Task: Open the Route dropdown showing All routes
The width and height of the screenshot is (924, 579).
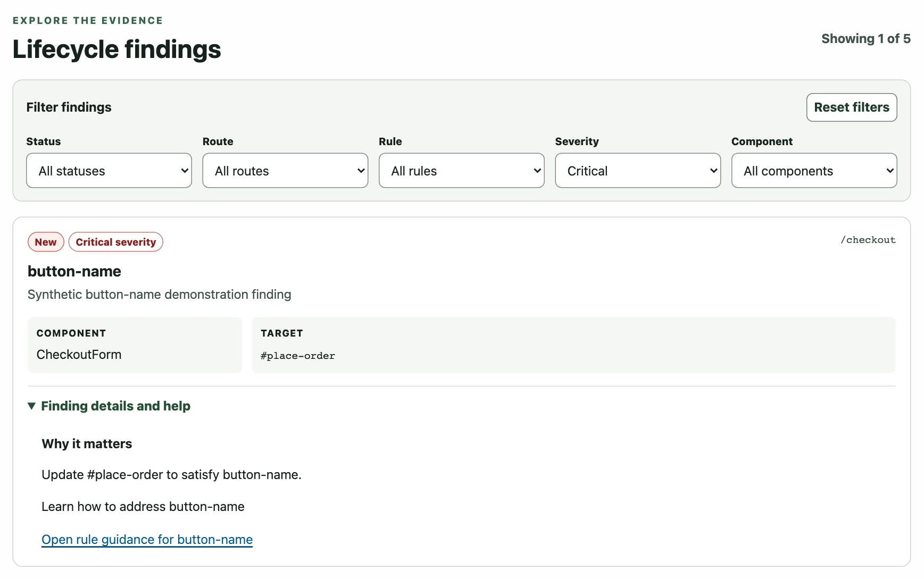Action: click(285, 171)
